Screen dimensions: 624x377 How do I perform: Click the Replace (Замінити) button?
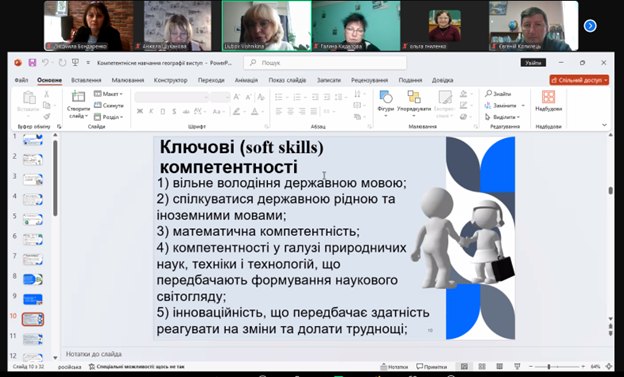pyautogui.click(x=501, y=105)
